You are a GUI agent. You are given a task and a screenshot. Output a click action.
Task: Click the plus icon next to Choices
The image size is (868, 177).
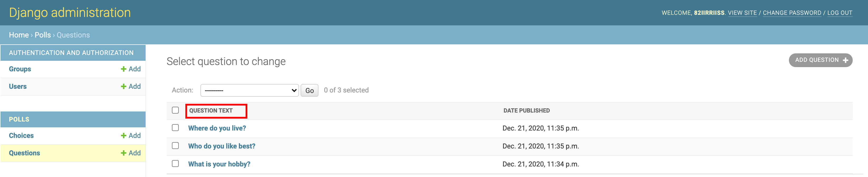123,136
